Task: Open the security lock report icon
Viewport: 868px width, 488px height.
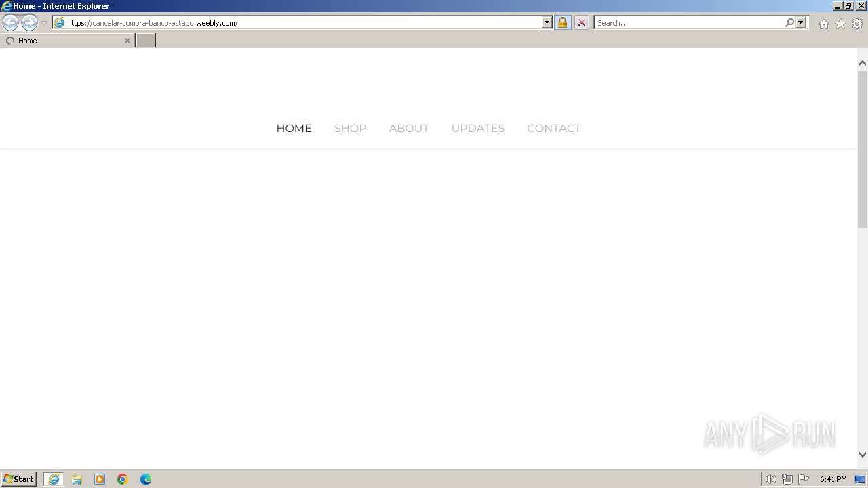Action: pos(562,22)
